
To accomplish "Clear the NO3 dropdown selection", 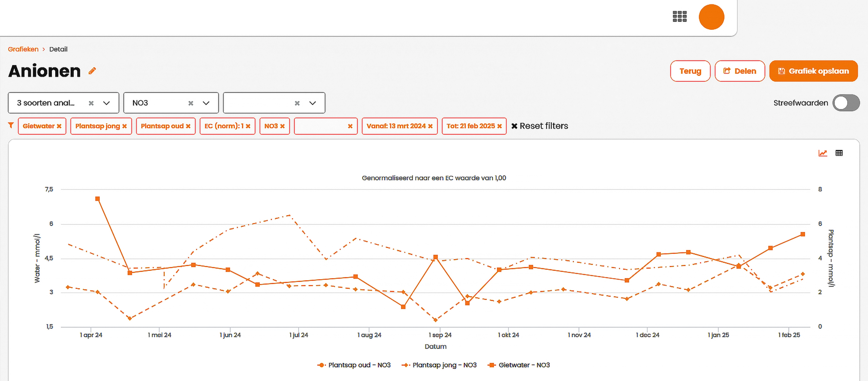I will pyautogui.click(x=191, y=103).
